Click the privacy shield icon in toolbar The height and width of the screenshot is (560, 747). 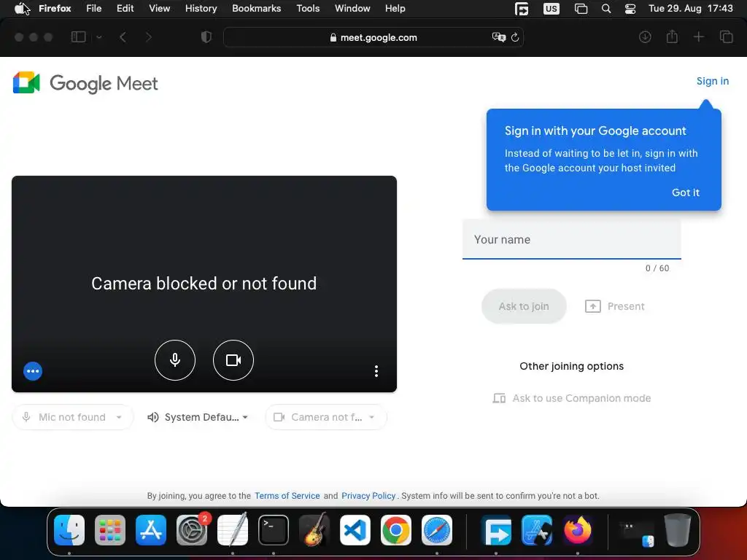206,37
